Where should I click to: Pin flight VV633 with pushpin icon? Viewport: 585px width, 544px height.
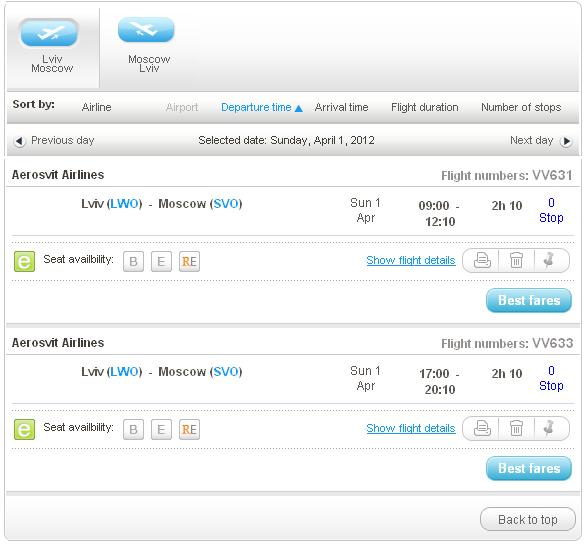click(x=549, y=428)
